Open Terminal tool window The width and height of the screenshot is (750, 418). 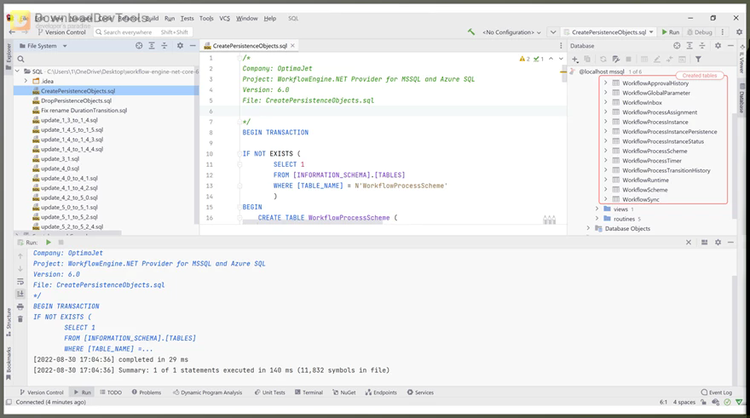[x=309, y=392]
